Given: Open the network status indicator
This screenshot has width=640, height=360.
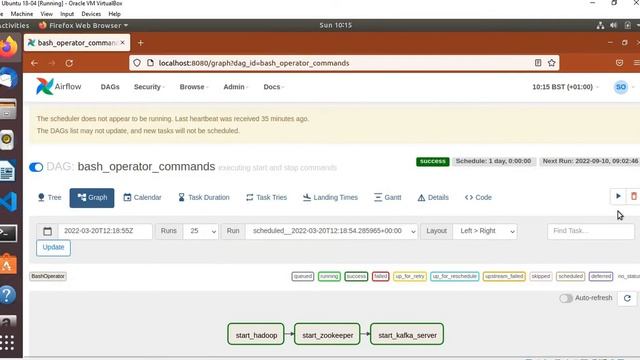Looking at the screenshot, I should click(600, 25).
